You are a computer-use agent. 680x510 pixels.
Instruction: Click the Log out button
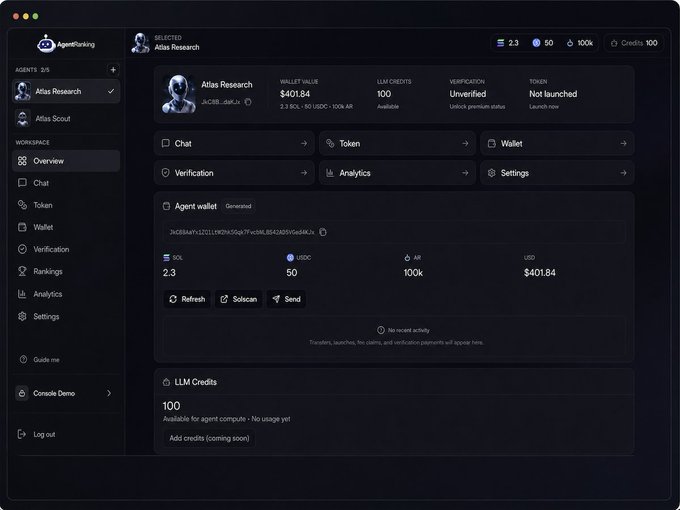click(36, 434)
